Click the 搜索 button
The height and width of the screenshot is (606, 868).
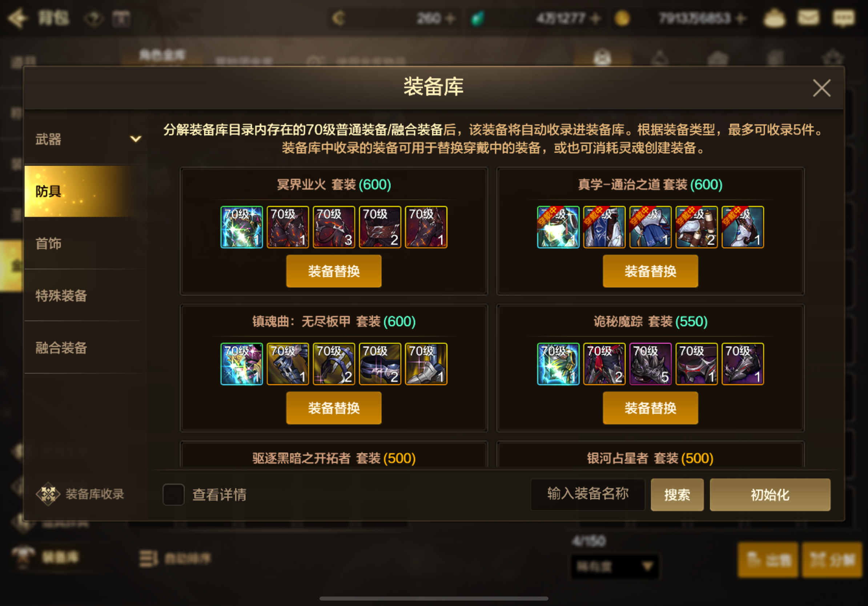pyautogui.click(x=677, y=494)
